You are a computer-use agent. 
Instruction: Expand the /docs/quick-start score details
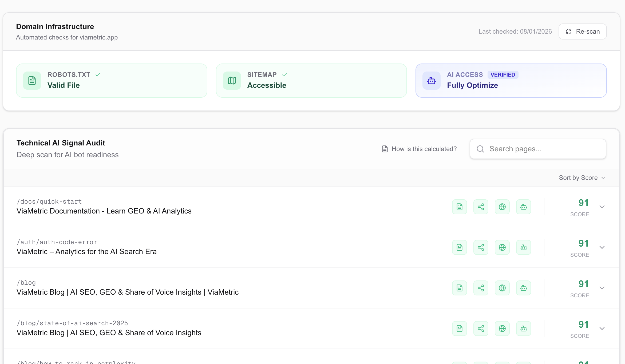tap(602, 207)
